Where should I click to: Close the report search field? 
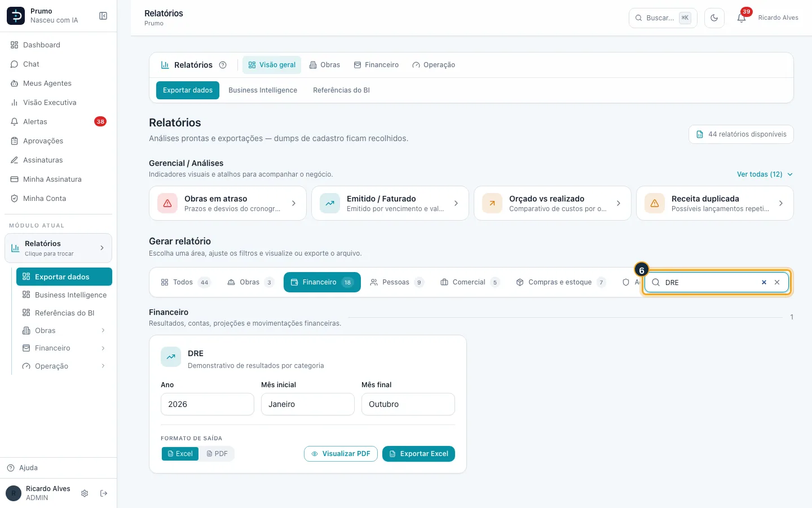coord(777,282)
